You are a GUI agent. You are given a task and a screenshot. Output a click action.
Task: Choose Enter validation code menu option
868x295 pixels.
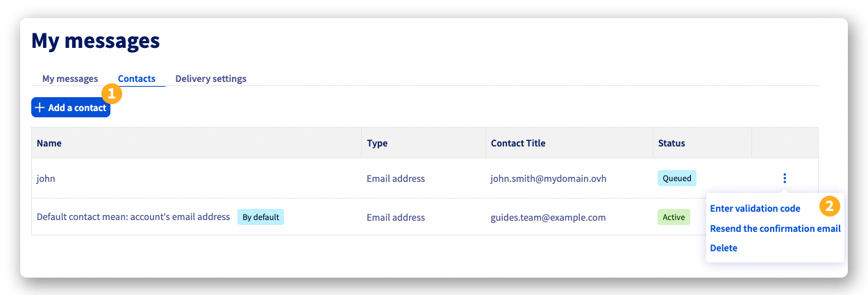pos(755,208)
